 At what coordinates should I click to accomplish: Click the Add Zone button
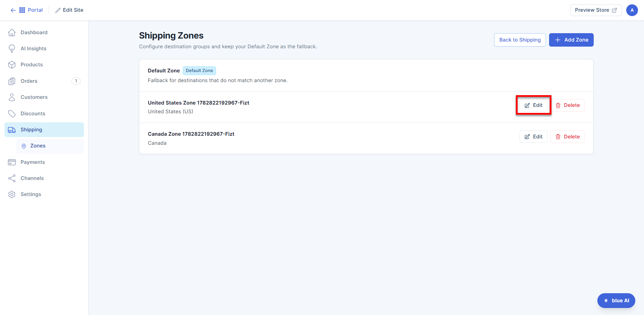click(x=571, y=40)
